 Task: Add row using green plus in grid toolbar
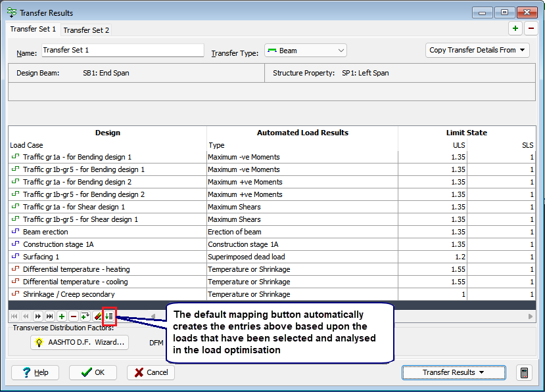tap(62, 316)
